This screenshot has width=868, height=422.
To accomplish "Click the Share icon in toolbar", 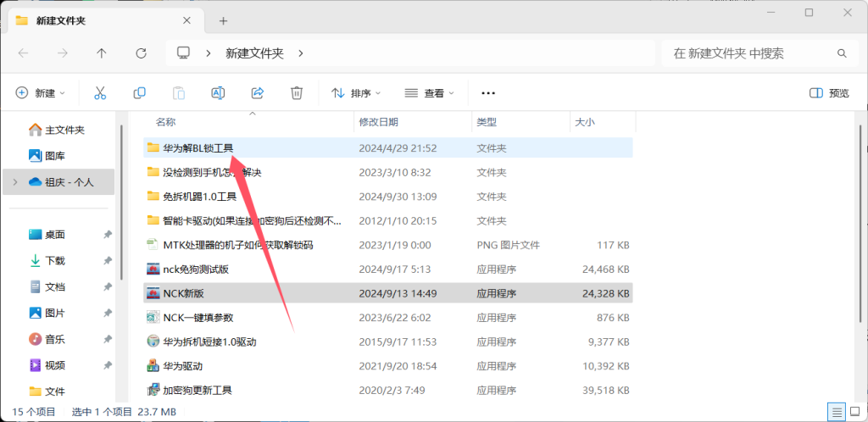I will (x=258, y=93).
